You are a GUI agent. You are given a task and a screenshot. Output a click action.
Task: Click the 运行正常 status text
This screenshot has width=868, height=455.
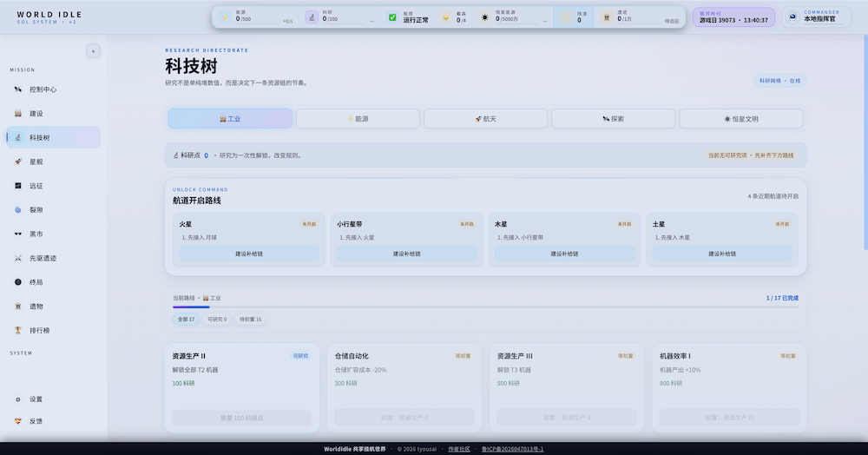coord(416,20)
